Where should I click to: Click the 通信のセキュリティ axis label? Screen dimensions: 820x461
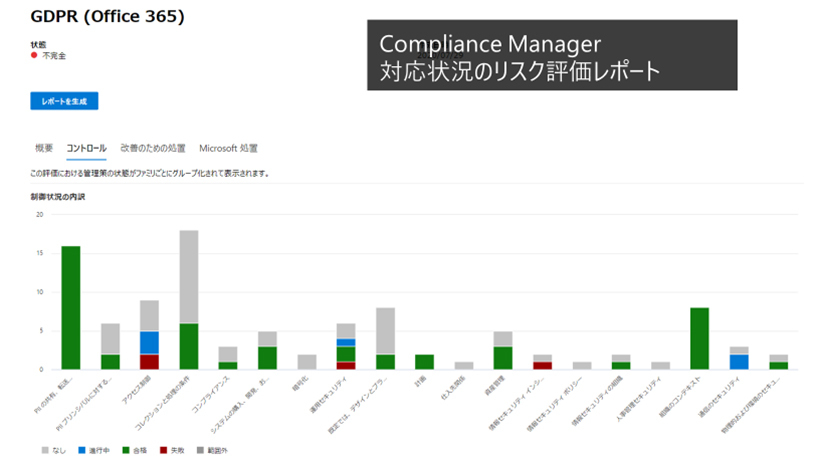pyautogui.click(x=720, y=396)
